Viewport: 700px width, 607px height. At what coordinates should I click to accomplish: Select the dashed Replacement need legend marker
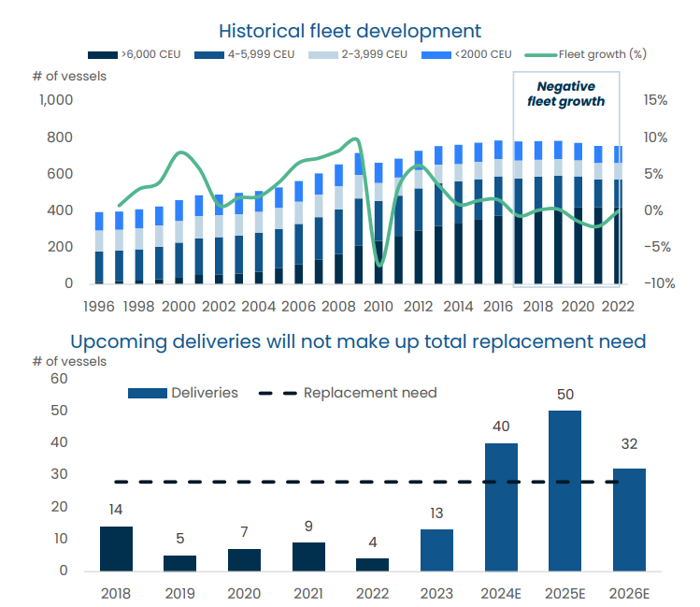point(271,393)
